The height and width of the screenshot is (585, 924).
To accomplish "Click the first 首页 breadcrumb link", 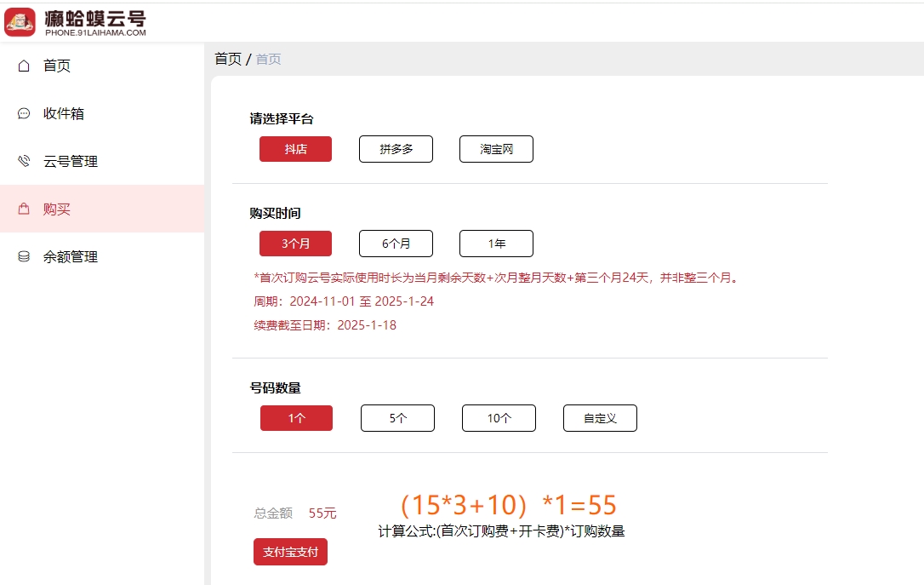I will click(x=228, y=59).
